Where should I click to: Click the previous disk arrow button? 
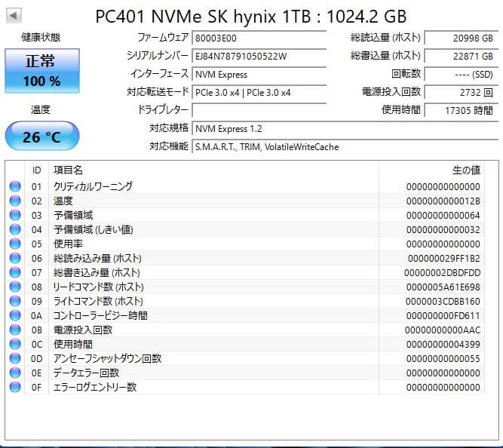click(x=14, y=15)
